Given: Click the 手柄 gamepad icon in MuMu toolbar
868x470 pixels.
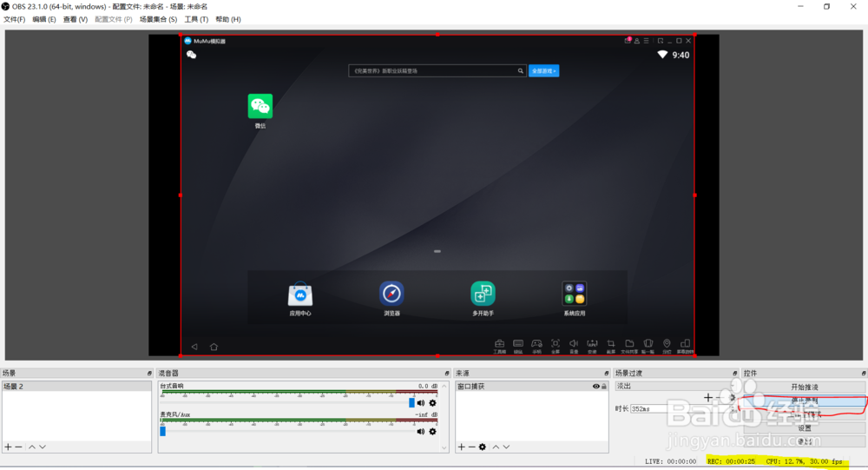Looking at the screenshot, I should pyautogui.click(x=536, y=344).
